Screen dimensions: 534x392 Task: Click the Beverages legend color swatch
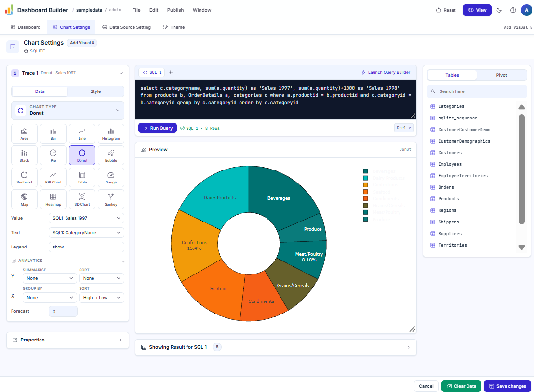click(x=365, y=171)
